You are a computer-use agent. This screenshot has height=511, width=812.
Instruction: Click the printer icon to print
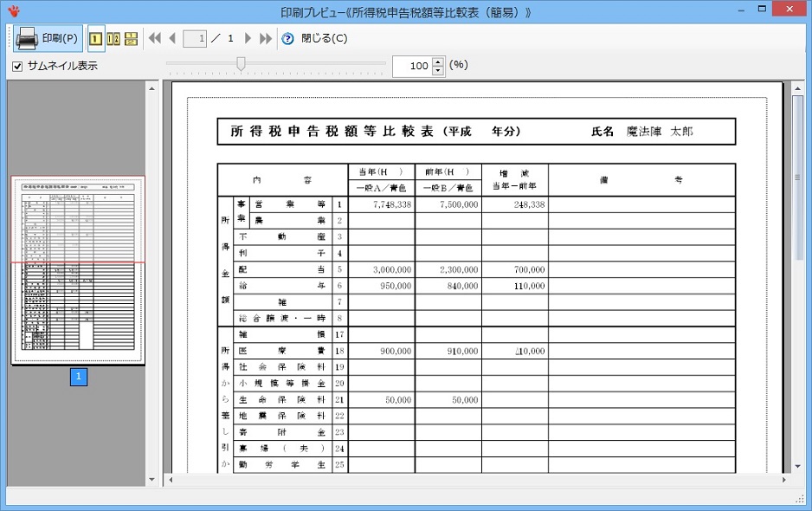(x=25, y=38)
